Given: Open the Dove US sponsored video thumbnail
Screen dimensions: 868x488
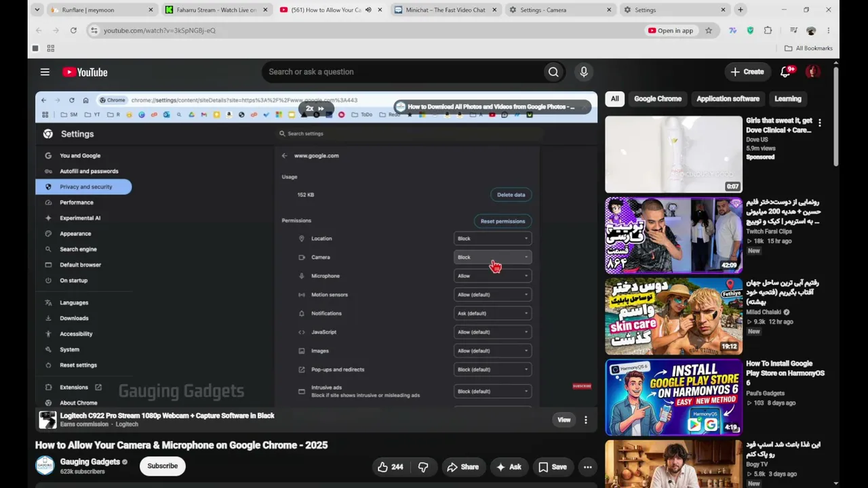Looking at the screenshot, I should (x=673, y=155).
